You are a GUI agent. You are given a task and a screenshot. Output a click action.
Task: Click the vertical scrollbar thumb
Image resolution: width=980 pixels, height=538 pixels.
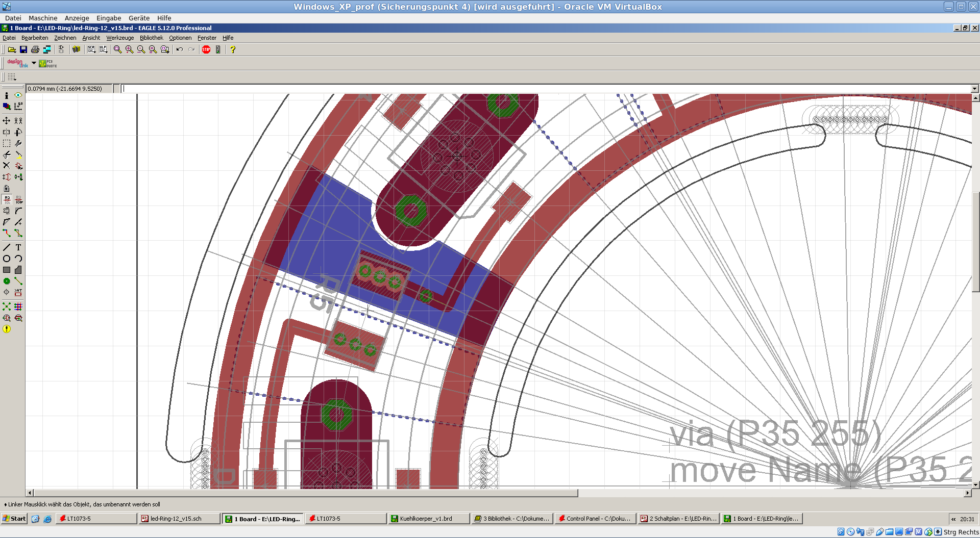pyautogui.click(x=975, y=241)
